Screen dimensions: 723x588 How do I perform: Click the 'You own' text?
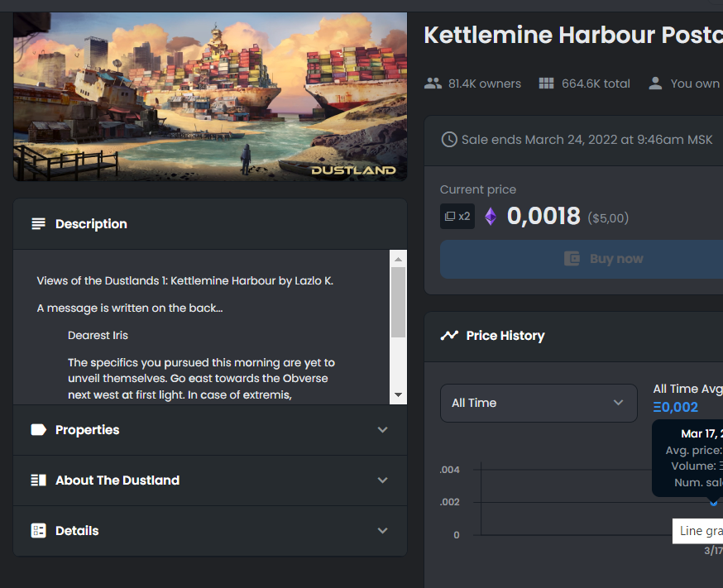tap(695, 84)
